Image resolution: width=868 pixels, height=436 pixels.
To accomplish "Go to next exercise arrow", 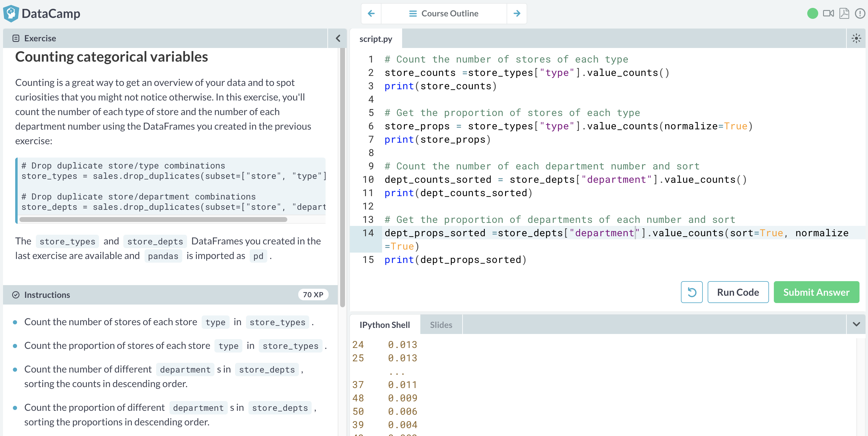I will pos(517,13).
